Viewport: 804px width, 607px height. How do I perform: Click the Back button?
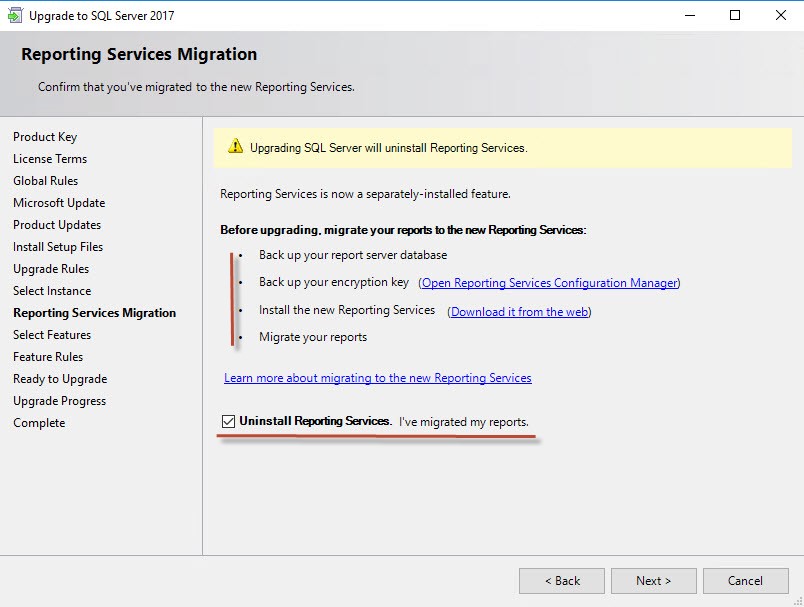[x=561, y=580]
